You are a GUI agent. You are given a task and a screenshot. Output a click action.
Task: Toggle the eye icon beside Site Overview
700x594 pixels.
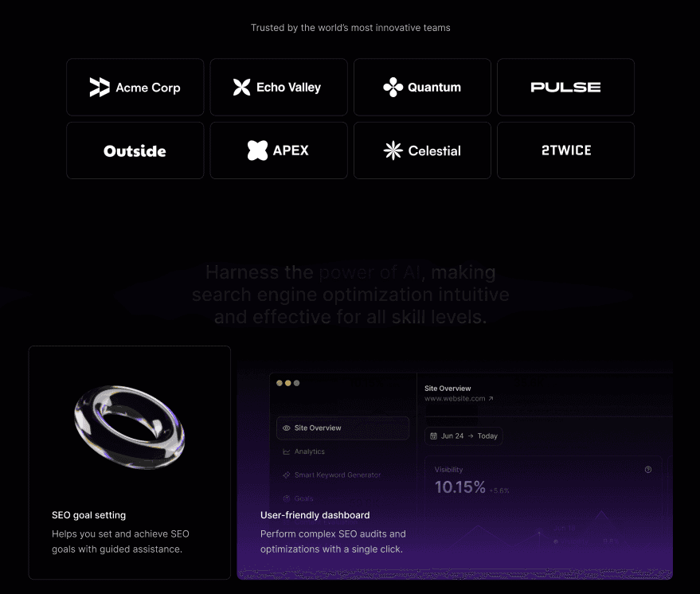tap(286, 428)
